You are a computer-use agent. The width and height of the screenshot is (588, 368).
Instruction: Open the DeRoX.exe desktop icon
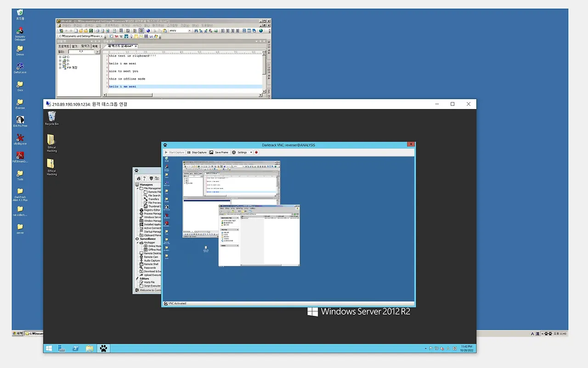point(20,69)
